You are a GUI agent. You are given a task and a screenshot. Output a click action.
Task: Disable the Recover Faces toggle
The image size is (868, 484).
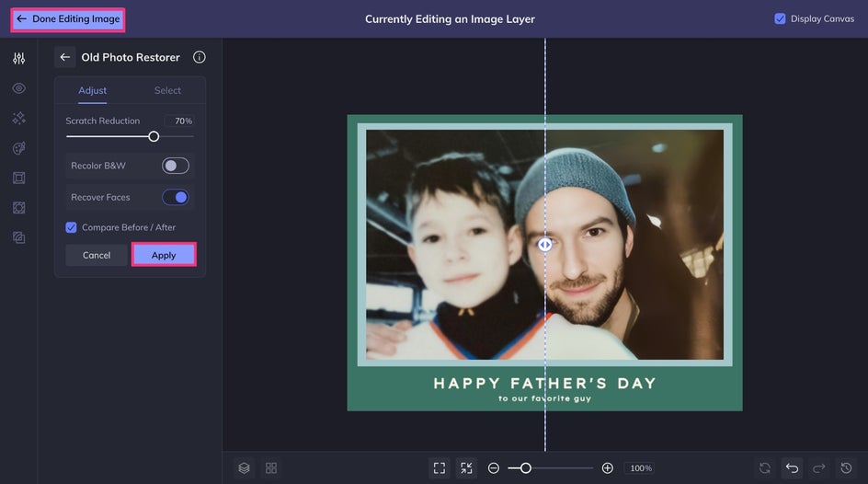[176, 197]
